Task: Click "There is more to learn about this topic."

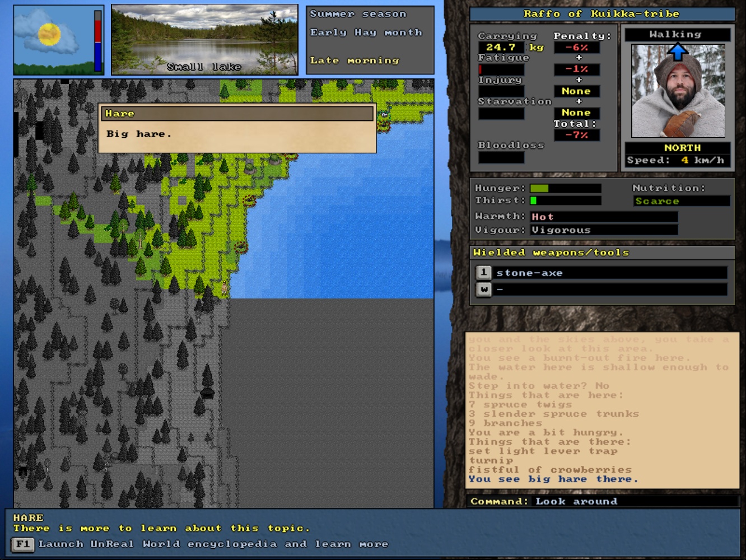Action: click(161, 528)
